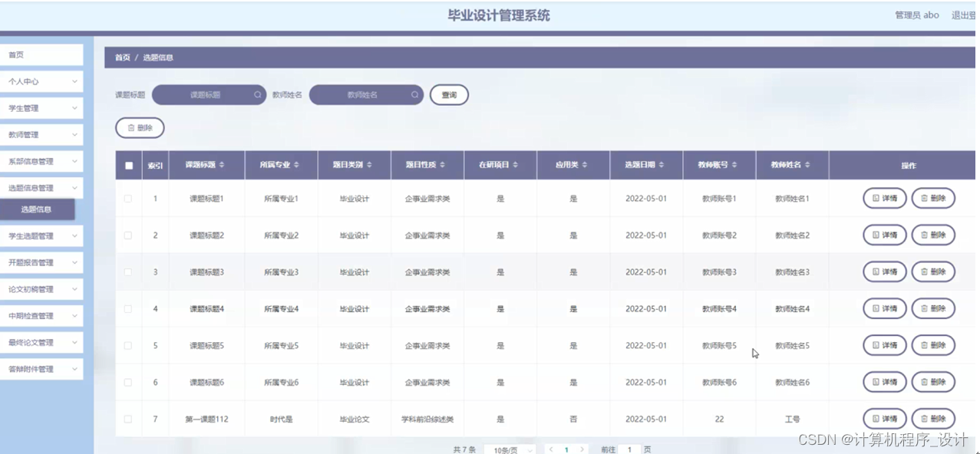Expand 论文初稿管理 sidebar menu
980x454 pixels.
pos(41,289)
